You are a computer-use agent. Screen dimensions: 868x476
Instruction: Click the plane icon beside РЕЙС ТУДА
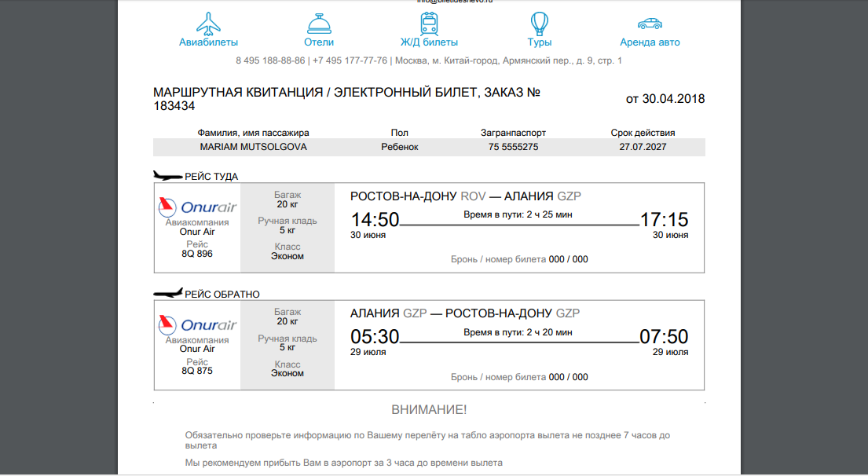click(x=168, y=176)
